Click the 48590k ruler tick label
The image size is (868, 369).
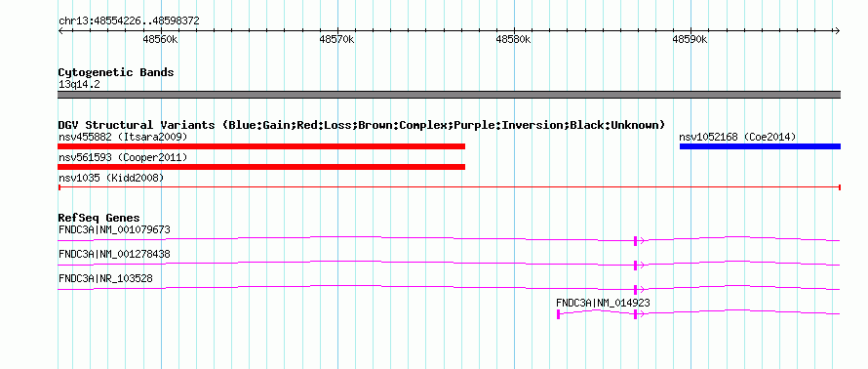(x=690, y=40)
